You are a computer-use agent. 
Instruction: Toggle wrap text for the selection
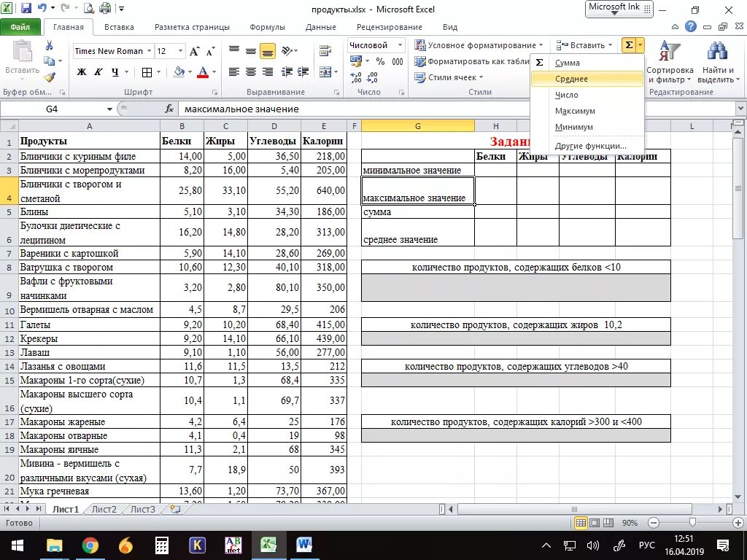tap(325, 51)
